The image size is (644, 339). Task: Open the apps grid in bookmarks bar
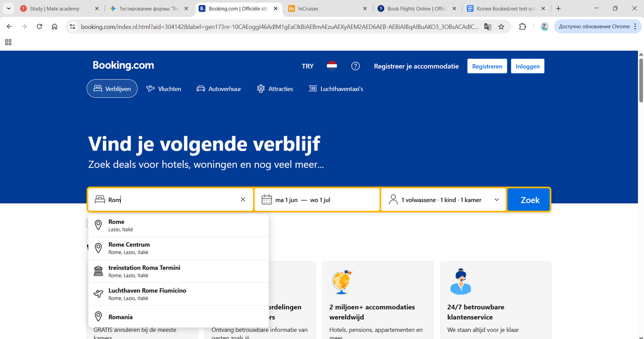click(x=8, y=42)
